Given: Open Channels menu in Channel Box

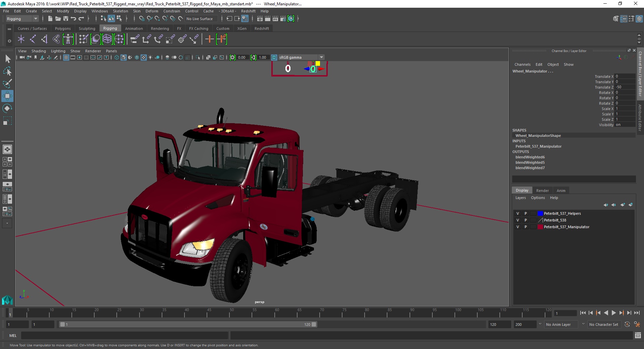Looking at the screenshot, I should tap(523, 64).
